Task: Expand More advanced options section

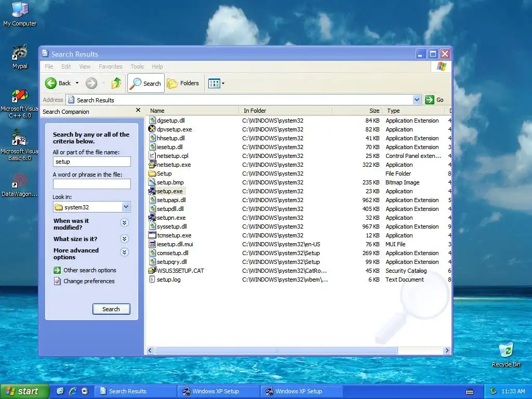Action: (125, 252)
